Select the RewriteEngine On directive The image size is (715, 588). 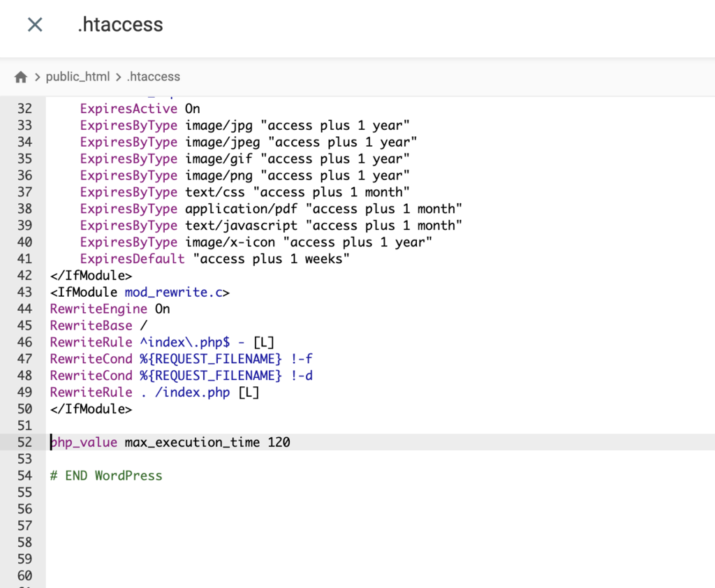point(106,309)
